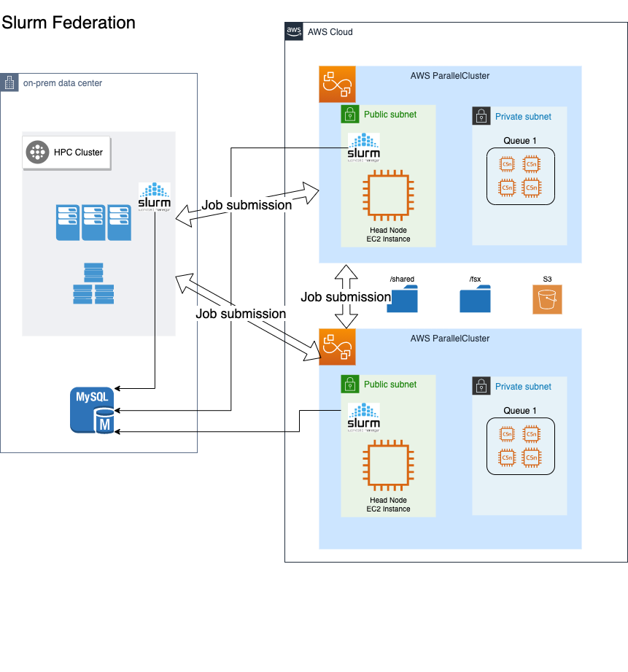628x672 pixels.
Task: Click the lower Queue 1 label
Action: click(520, 411)
